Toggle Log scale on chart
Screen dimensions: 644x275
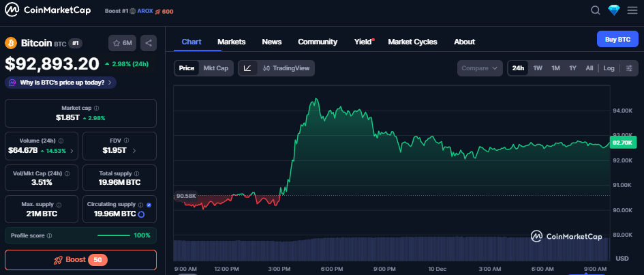[x=609, y=68]
